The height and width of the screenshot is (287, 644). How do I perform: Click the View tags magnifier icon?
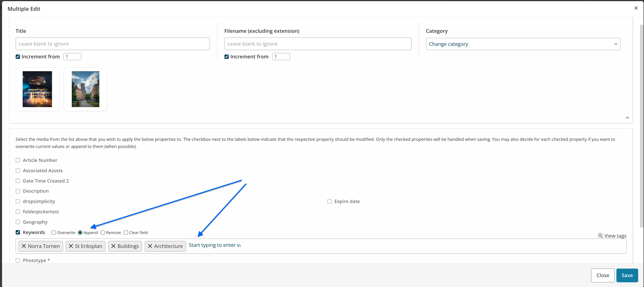tap(600, 235)
